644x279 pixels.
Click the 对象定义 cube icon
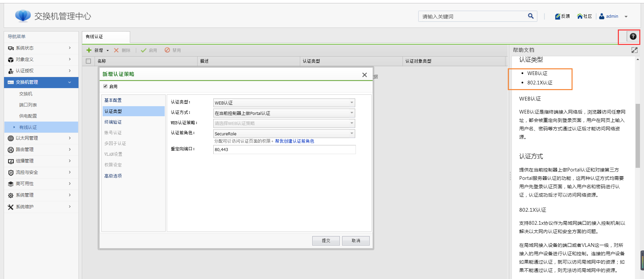click(11, 60)
